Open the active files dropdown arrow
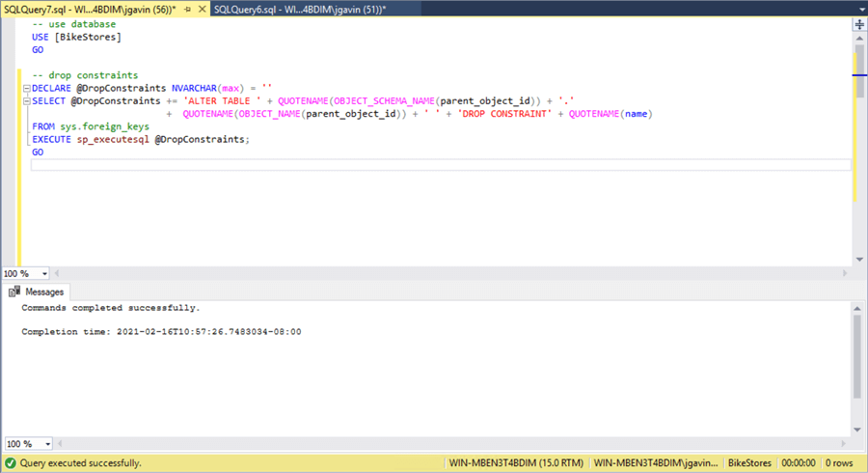Image resolution: width=868 pixels, height=473 pixels. pyautogui.click(x=862, y=10)
